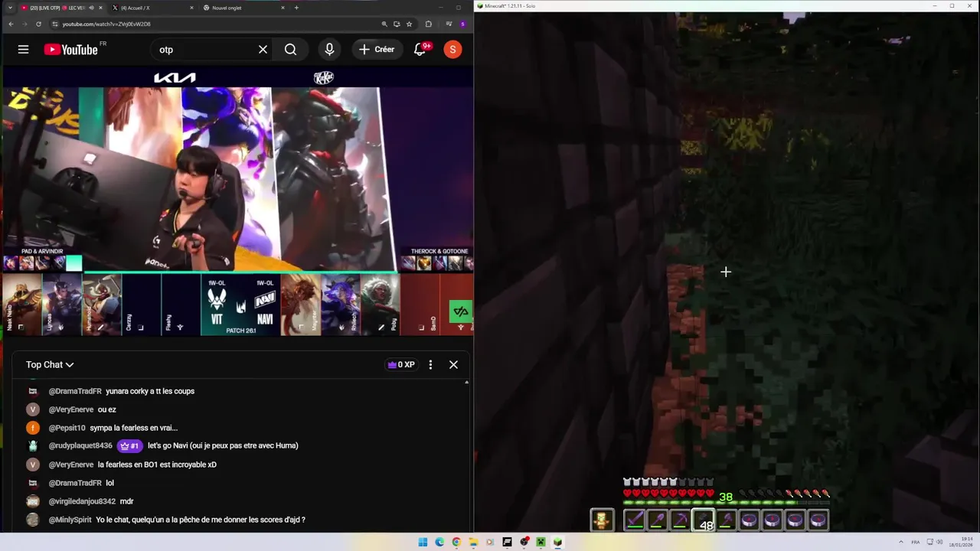Open Microsoft Edge from the taskbar
This screenshot has height=551, width=980.
439,543
